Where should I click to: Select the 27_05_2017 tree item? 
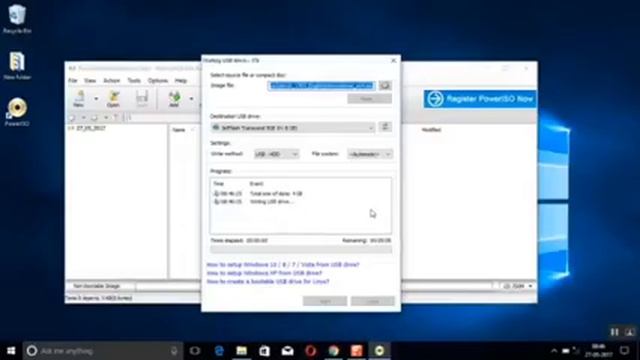point(90,128)
